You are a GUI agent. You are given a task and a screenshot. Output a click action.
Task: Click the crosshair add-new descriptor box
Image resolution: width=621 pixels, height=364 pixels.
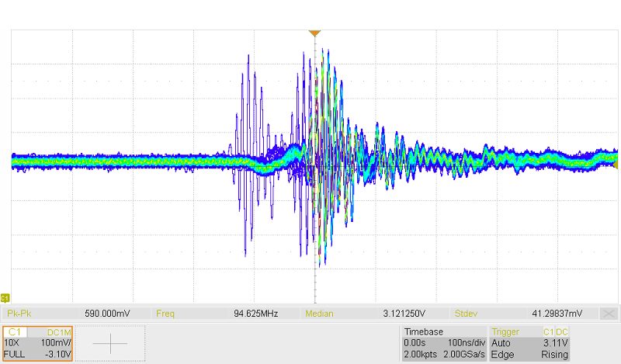[x=110, y=343]
